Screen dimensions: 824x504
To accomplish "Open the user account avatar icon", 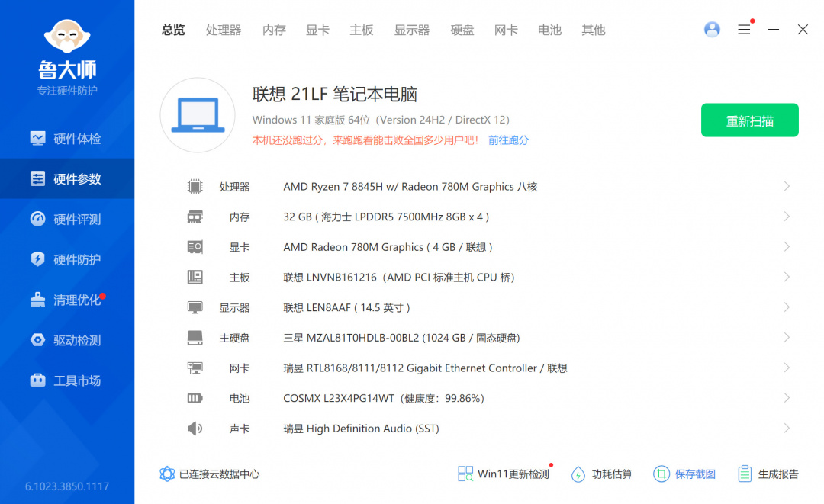I will click(x=712, y=30).
